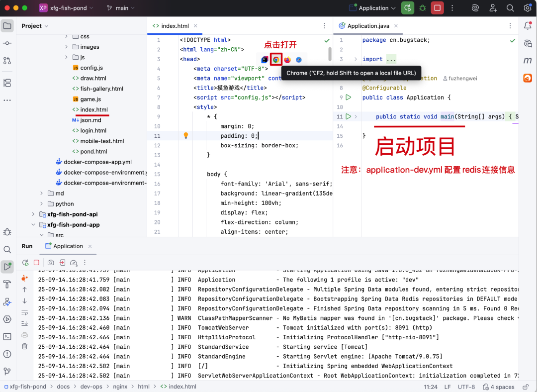Click 4 spaces indent setting
The height and width of the screenshot is (392, 537).
[x=499, y=387]
